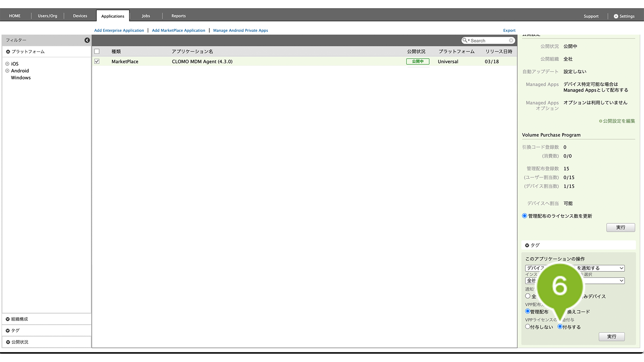Open the Users/Org tab
Screen dimensions: 644x362
(x=47, y=16)
